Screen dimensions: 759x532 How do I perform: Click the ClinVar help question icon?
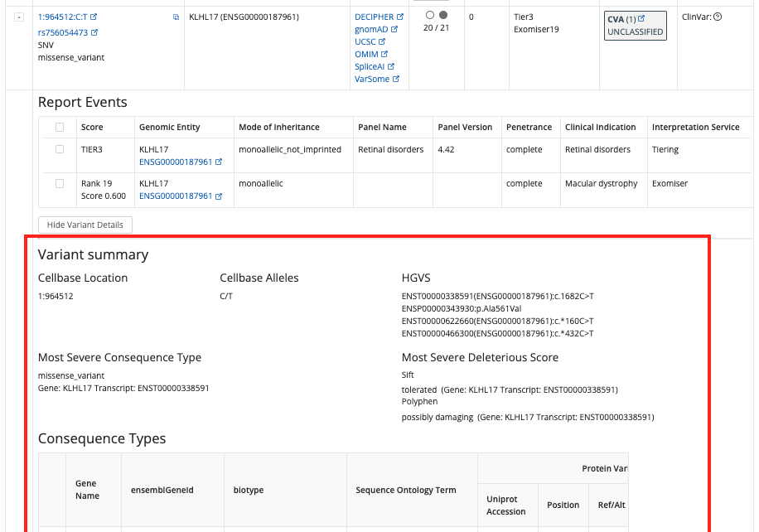coord(718,17)
